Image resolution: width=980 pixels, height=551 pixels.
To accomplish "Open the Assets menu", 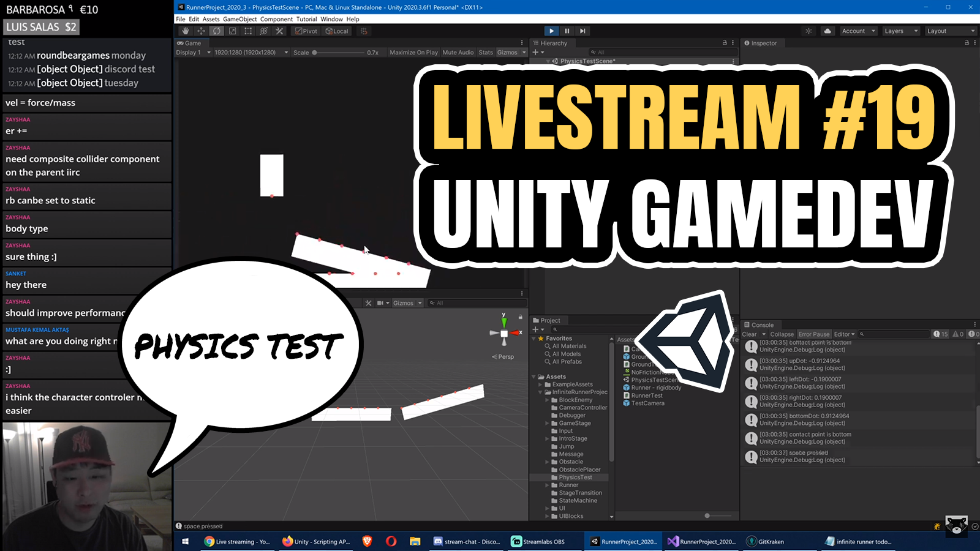I will pyautogui.click(x=211, y=19).
